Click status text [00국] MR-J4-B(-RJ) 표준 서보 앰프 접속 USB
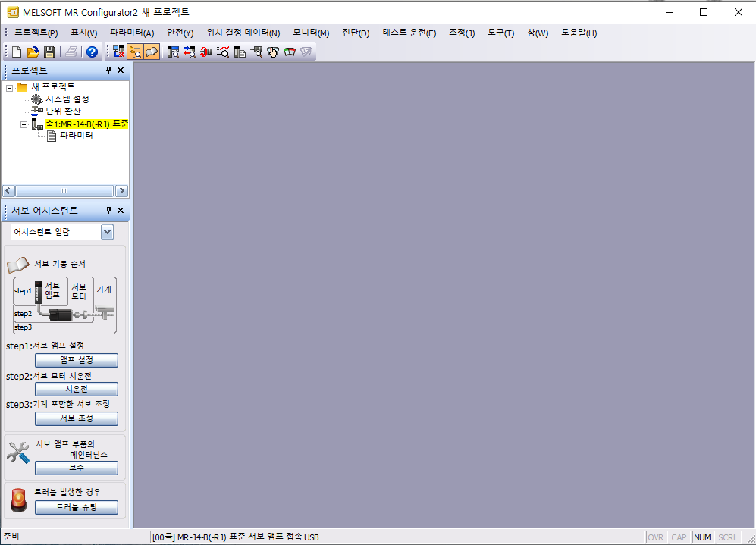The height and width of the screenshot is (545, 756). pyautogui.click(x=235, y=537)
